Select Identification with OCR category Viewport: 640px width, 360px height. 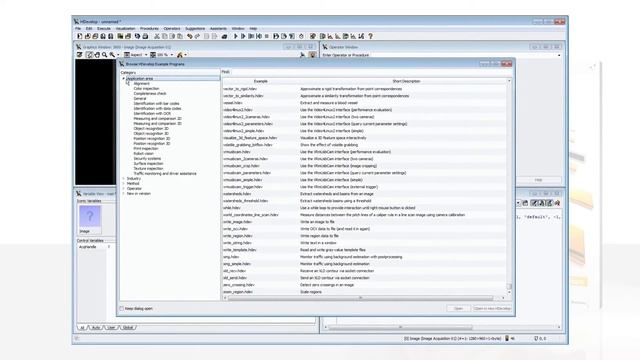tap(152, 113)
